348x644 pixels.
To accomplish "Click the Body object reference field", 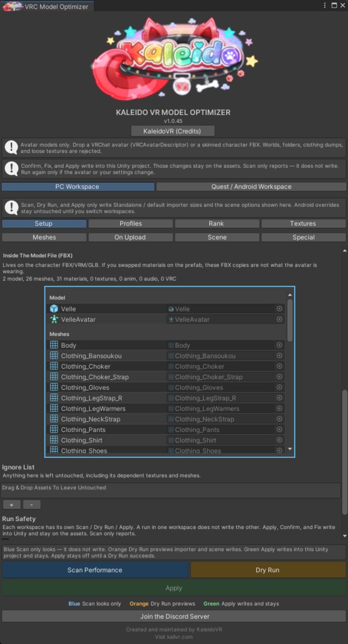I will point(226,345).
